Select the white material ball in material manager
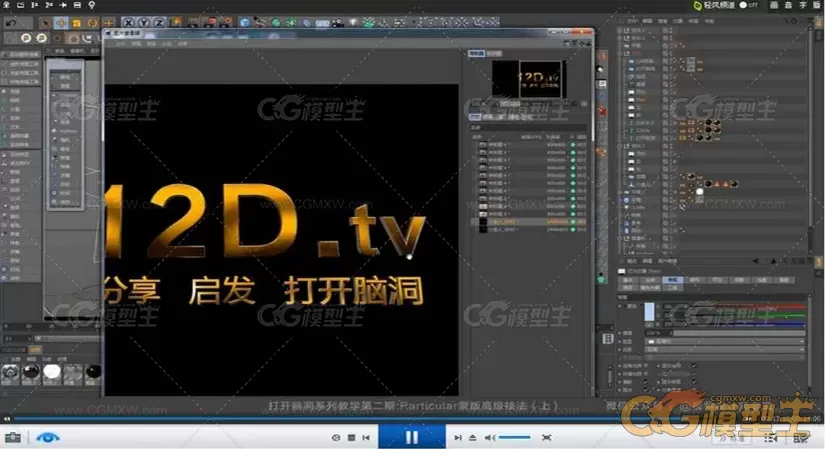 [52, 372]
